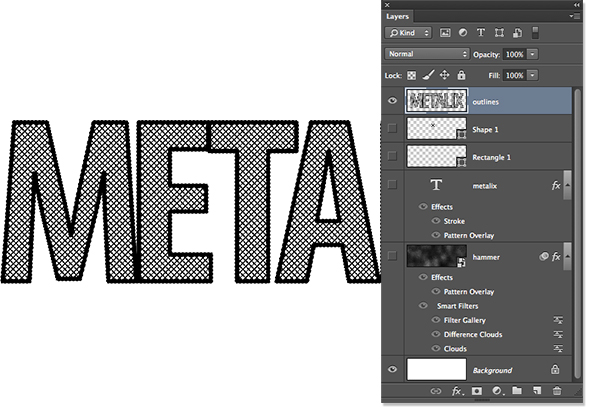This screenshot has height=408, width=590.
Task: Create a new group folder
Action: (x=517, y=391)
